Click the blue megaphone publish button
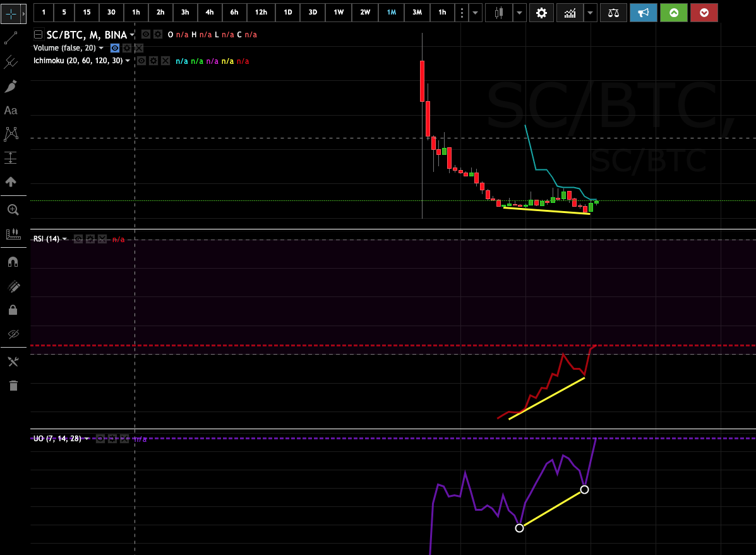 click(643, 13)
